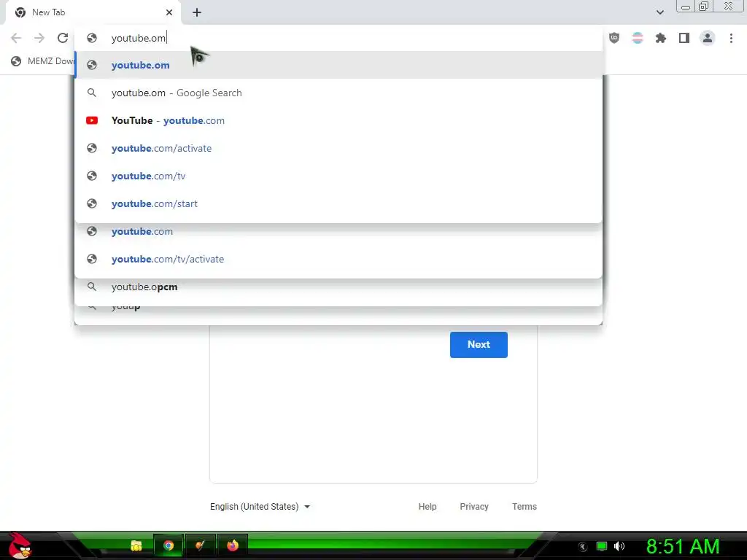Select the youtube.com/start suggestion
Image resolution: width=747 pixels, height=560 pixels.
click(338, 203)
